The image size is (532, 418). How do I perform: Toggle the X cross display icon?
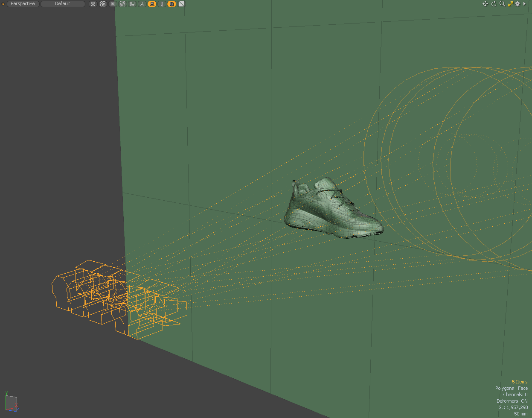pyautogui.click(x=113, y=4)
